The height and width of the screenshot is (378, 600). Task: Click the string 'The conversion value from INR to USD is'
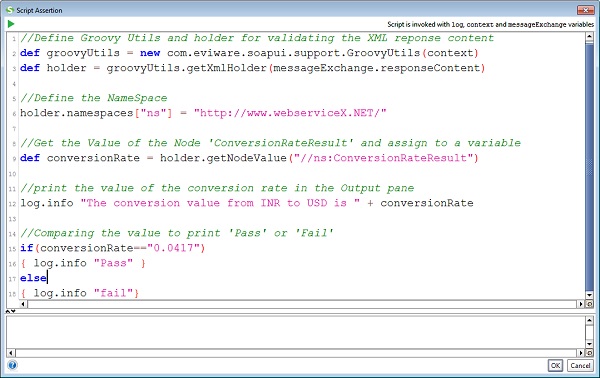pos(220,203)
